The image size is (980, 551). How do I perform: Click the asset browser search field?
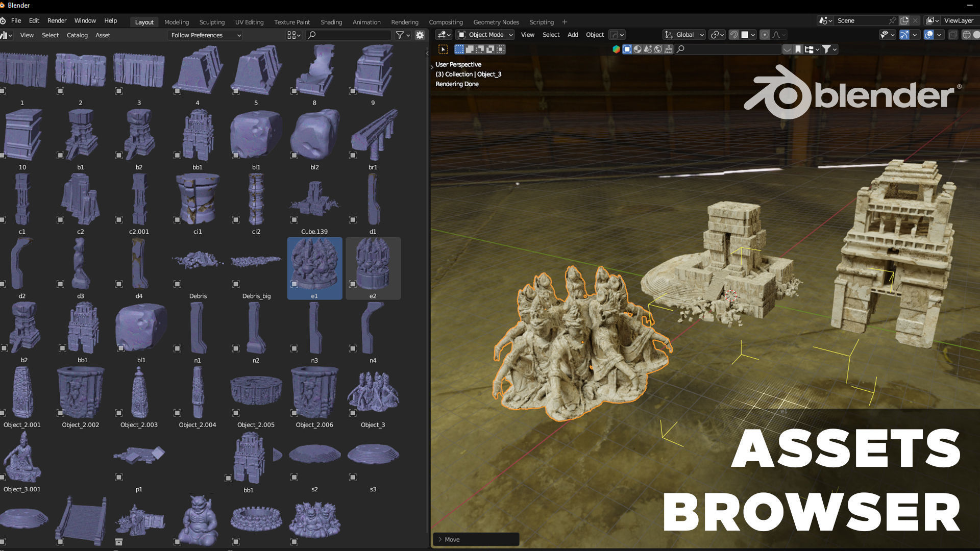(x=352, y=35)
